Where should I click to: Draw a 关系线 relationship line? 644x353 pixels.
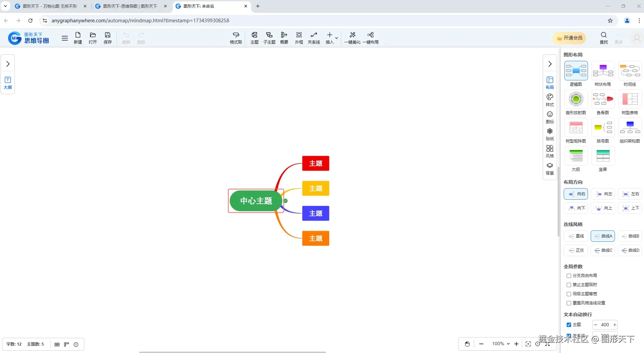314,38
